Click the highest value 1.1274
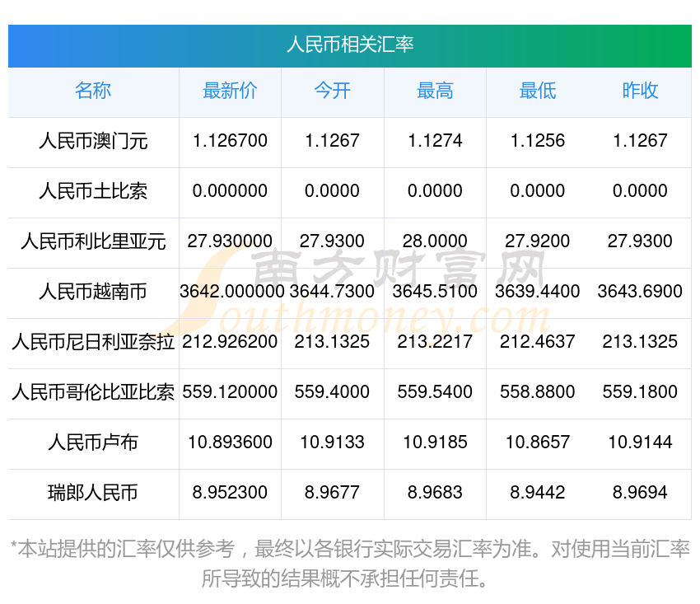Image resolution: width=700 pixels, height=604 pixels. click(435, 141)
